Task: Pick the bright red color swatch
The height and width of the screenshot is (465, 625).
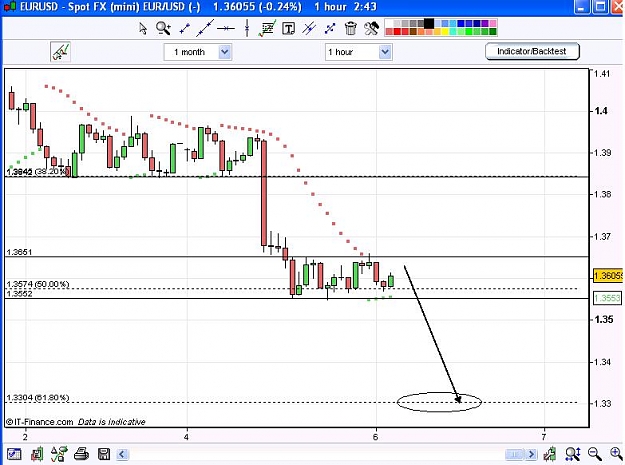Action: [x=397, y=32]
